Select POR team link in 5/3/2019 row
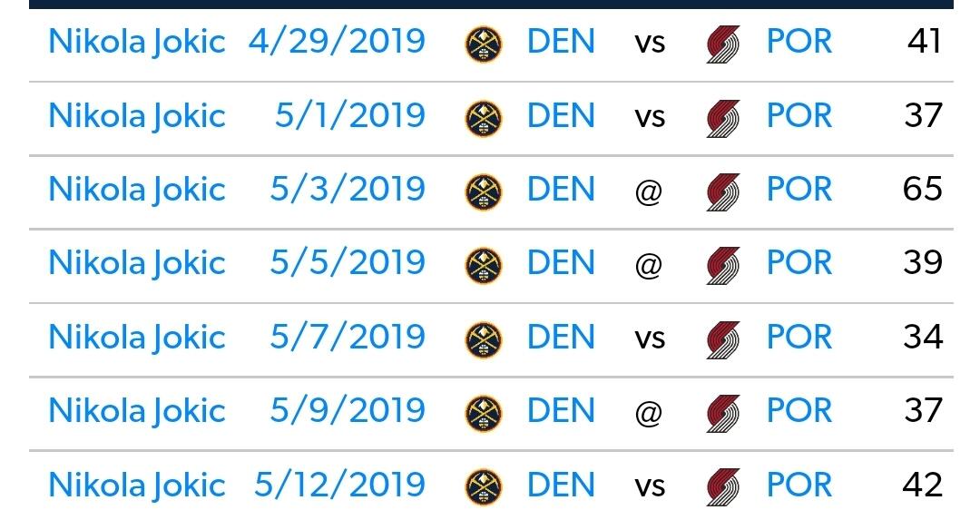This screenshot has height=510, width=980. pyautogui.click(x=799, y=190)
